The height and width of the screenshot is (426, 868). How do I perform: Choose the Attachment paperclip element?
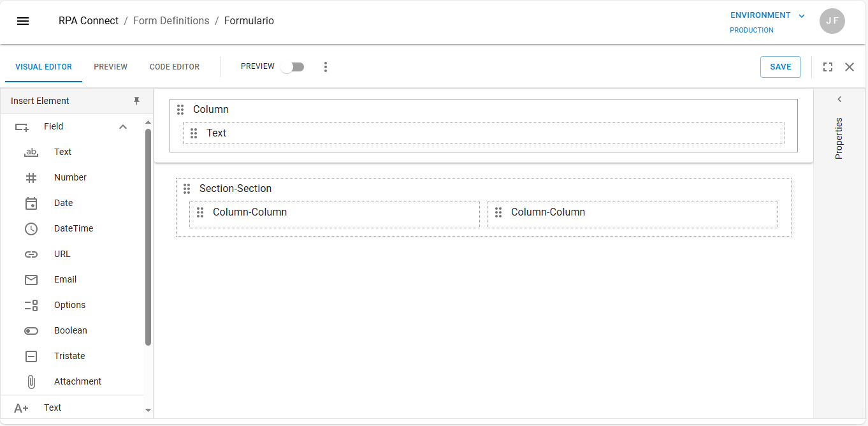pyautogui.click(x=31, y=381)
